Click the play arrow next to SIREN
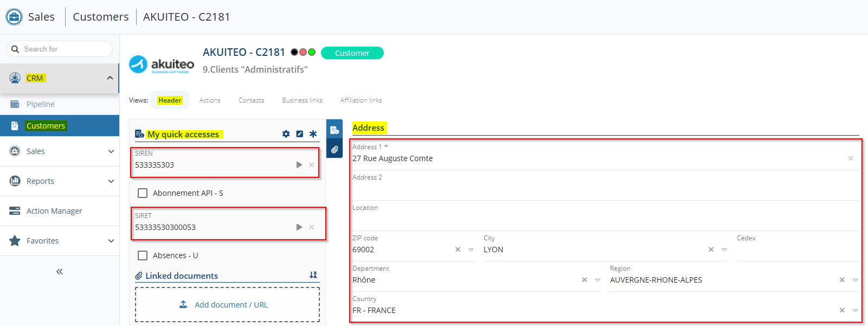Viewport: 868px width, 326px height. coord(299,165)
